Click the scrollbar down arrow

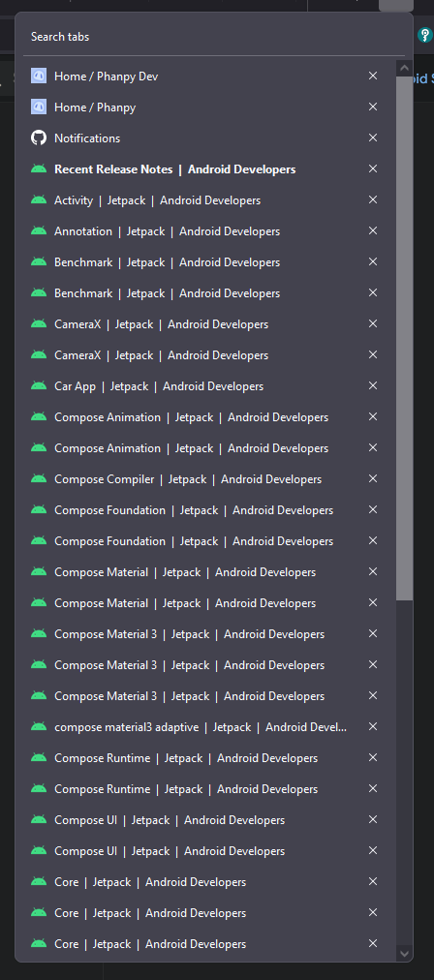[404, 954]
